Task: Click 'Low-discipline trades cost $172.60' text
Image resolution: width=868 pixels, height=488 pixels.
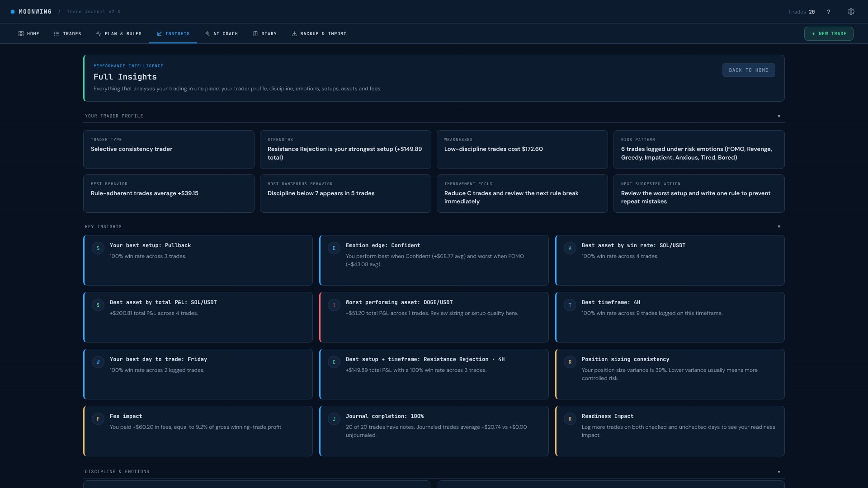Action: click(493, 149)
